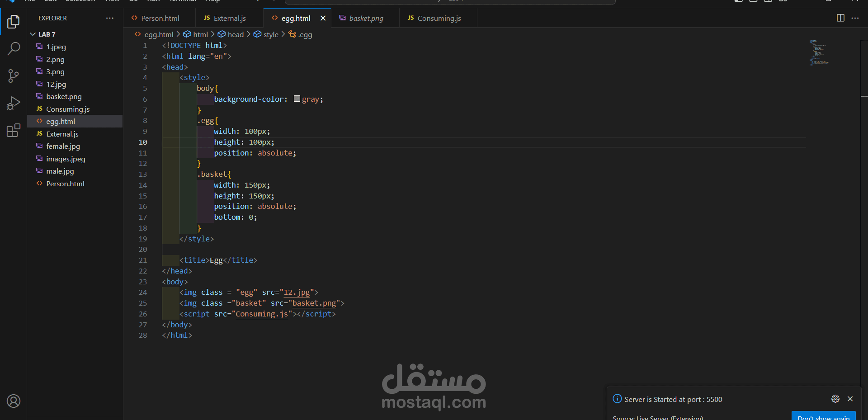This screenshot has height=420, width=868.
Task: Click the 'background-color' property text
Action: click(x=249, y=99)
